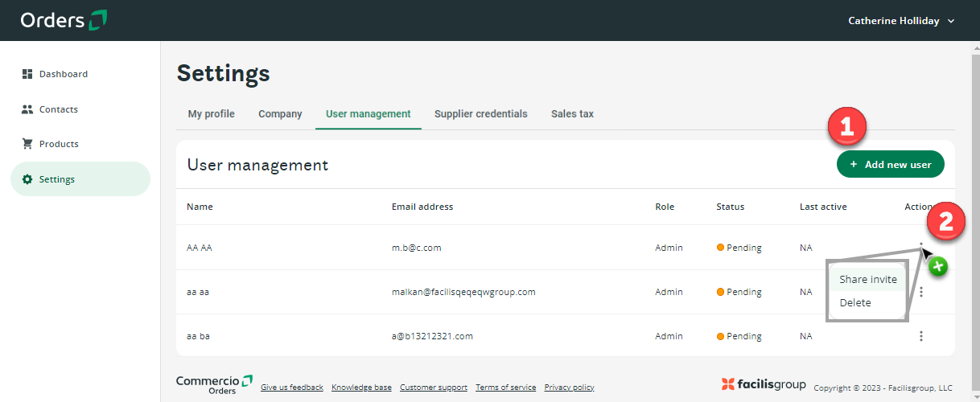
Task: Click the Orders logo icon
Action: pyautogui.click(x=97, y=20)
